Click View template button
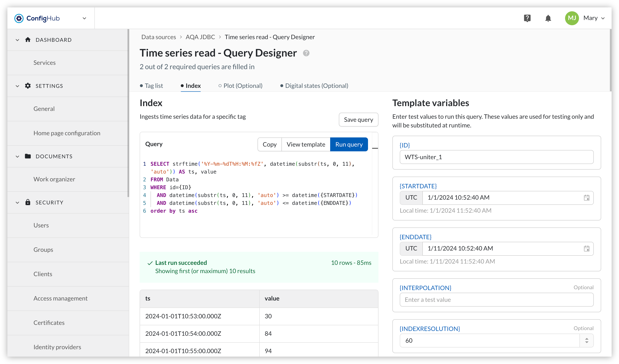 306,144
